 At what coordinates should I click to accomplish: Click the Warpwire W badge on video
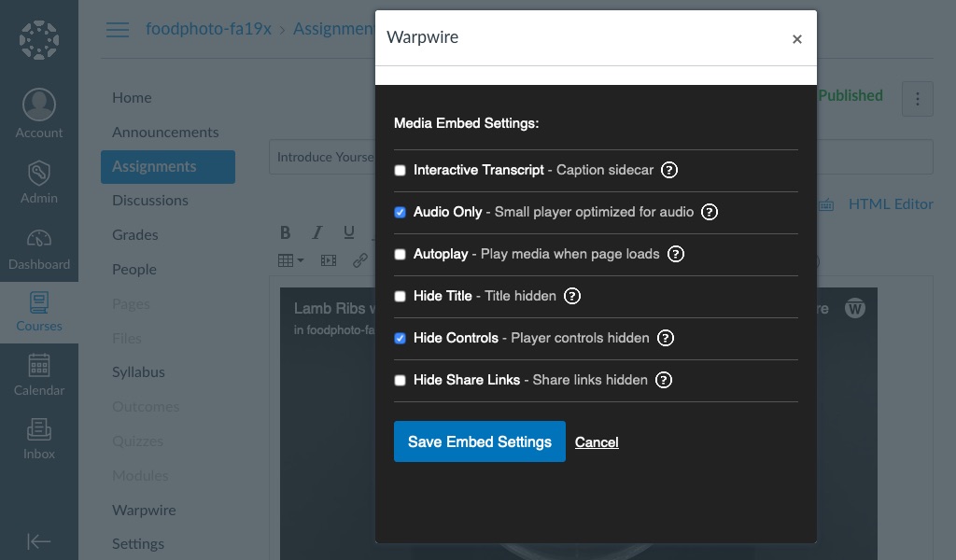[855, 308]
